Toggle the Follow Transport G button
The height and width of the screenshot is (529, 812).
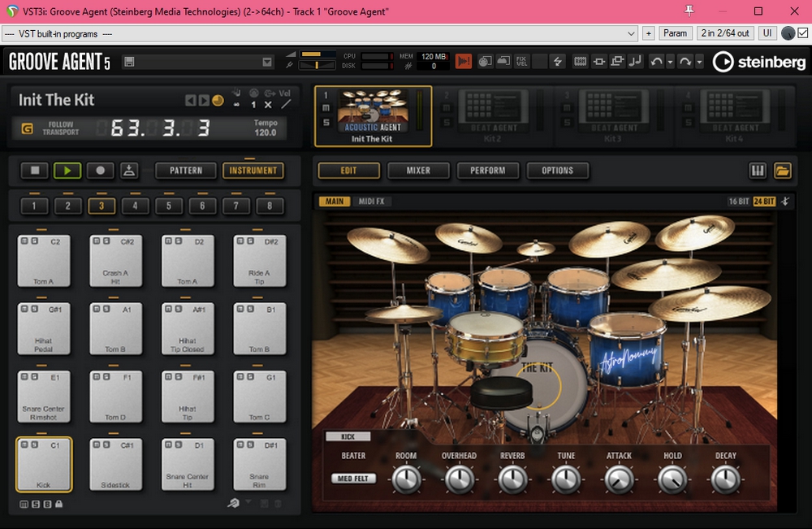click(27, 128)
